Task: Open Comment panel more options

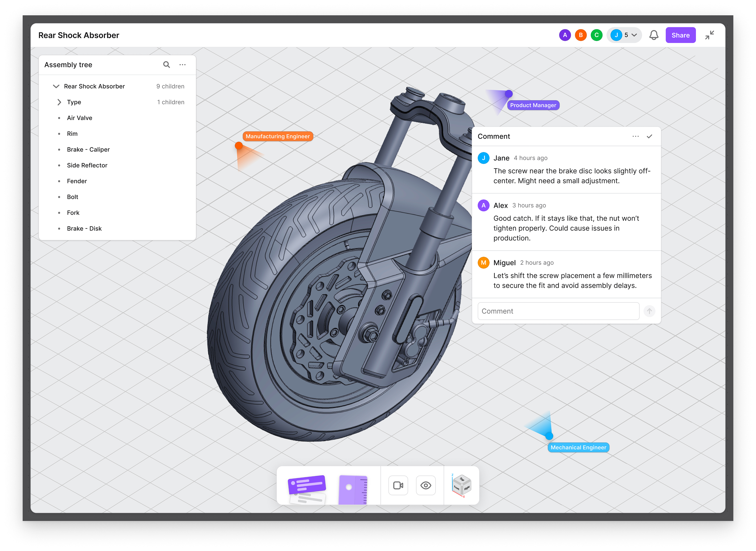Action: [635, 136]
